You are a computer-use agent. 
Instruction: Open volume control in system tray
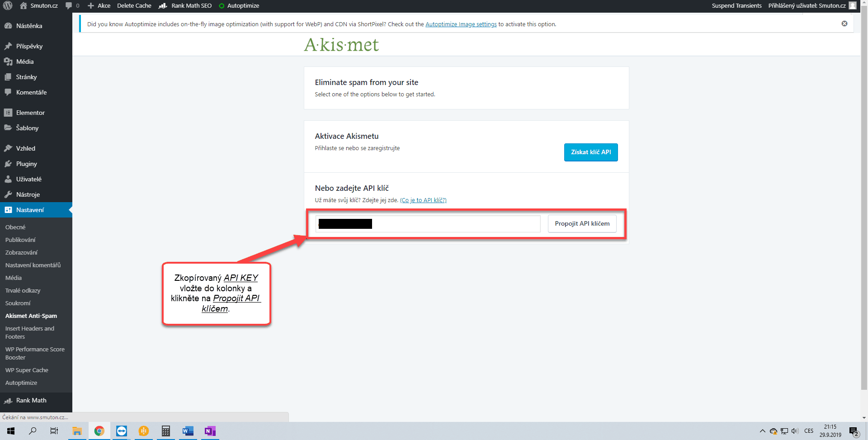pos(795,431)
